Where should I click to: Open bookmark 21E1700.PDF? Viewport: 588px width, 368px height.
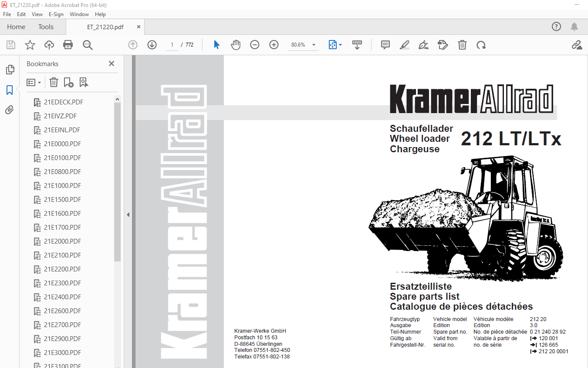pos(62,227)
